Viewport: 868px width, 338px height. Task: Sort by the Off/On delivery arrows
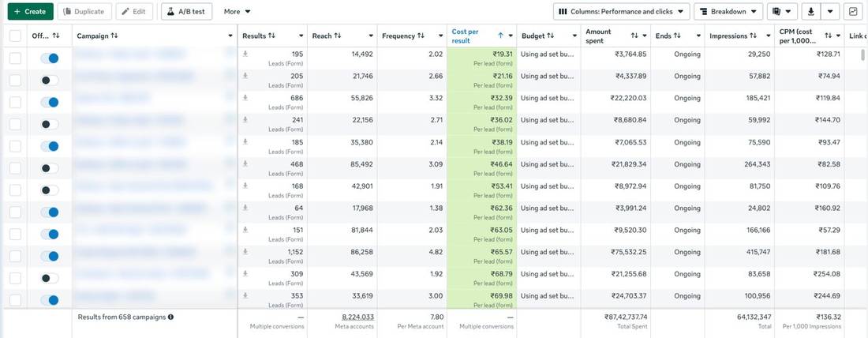tap(56, 36)
